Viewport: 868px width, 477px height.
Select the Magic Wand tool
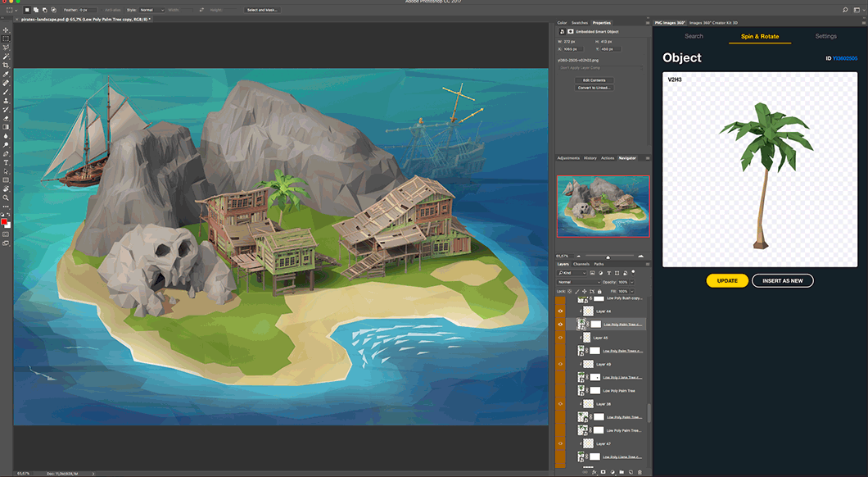[6, 57]
